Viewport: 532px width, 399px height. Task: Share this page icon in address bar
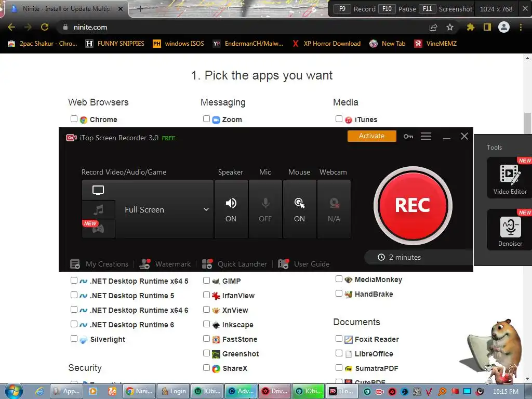point(433,28)
